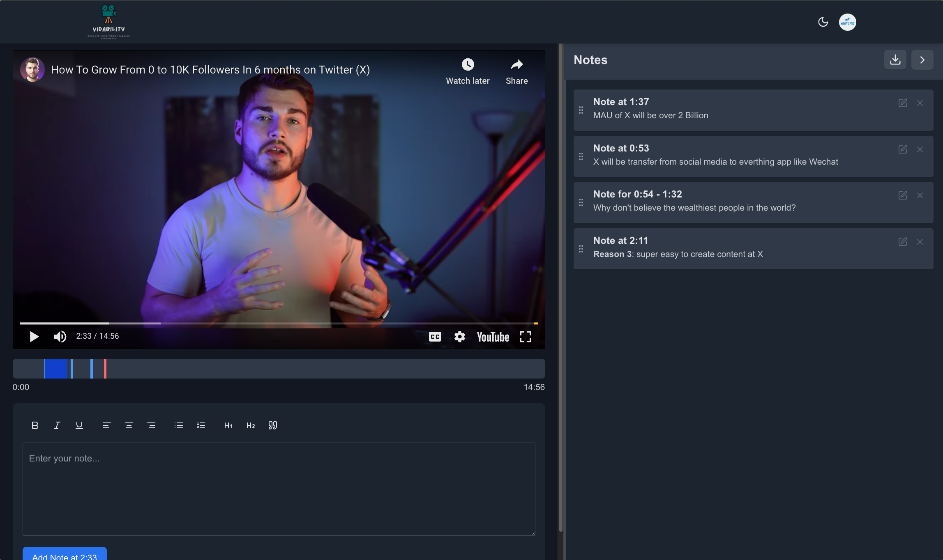Toggle dark mode moon icon
The height and width of the screenshot is (560, 943).
click(x=823, y=22)
